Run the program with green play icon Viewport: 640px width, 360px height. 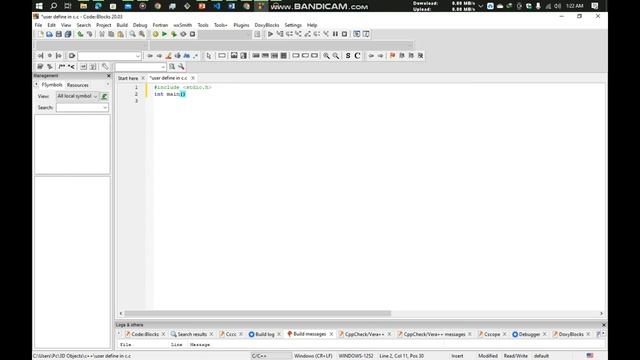164,34
